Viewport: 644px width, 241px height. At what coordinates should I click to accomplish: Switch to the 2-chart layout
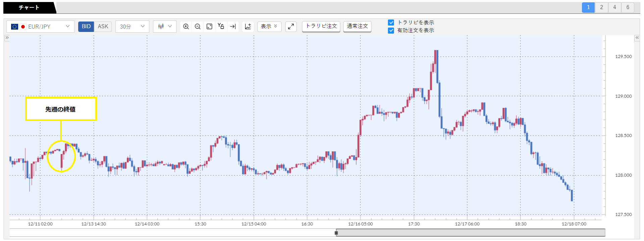(601, 7)
